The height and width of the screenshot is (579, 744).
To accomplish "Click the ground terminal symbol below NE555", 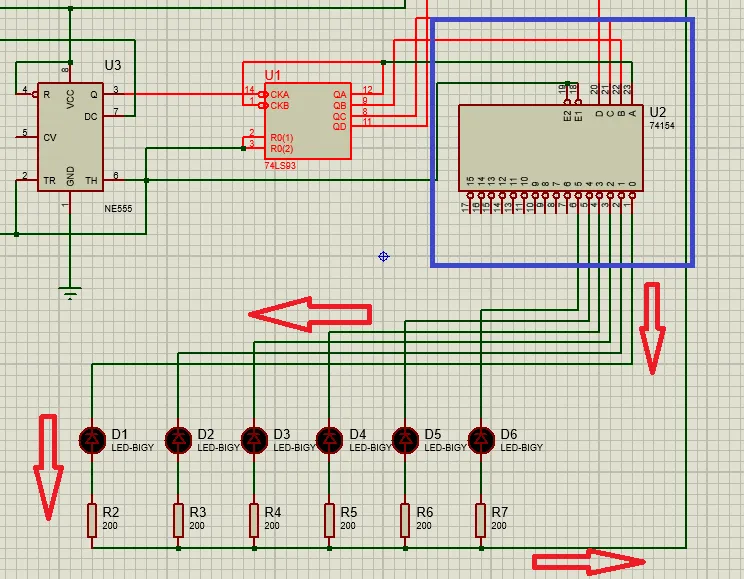I will click(70, 293).
